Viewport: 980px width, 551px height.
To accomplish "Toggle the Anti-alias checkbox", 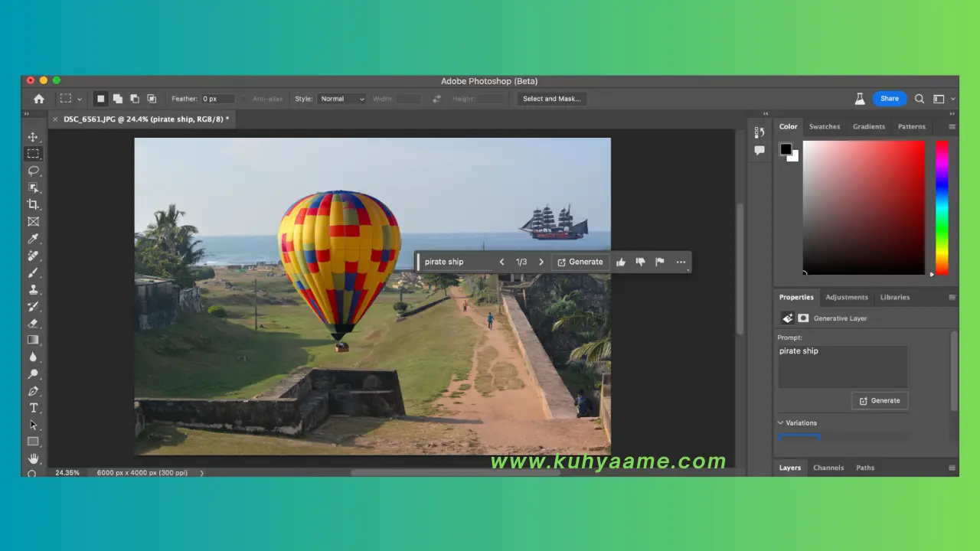I will point(246,99).
